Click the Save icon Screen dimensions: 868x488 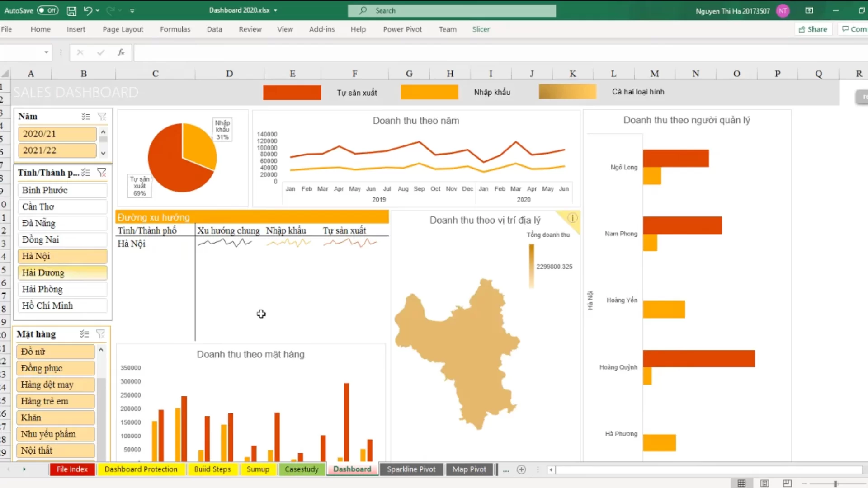pyautogui.click(x=71, y=10)
